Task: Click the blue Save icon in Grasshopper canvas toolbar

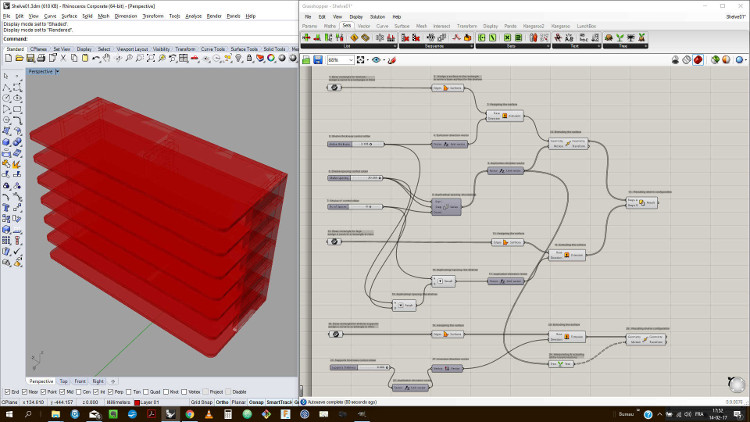Action: (x=318, y=60)
